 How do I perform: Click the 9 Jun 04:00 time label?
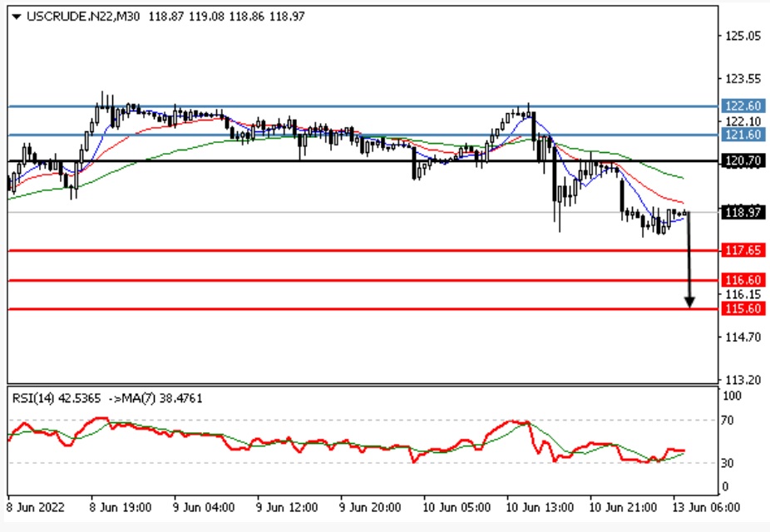[x=203, y=508]
